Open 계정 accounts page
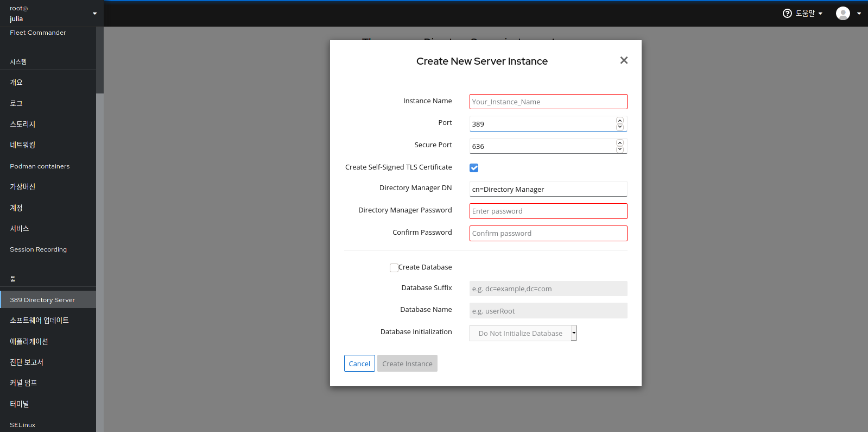This screenshot has width=868, height=432. [48, 208]
